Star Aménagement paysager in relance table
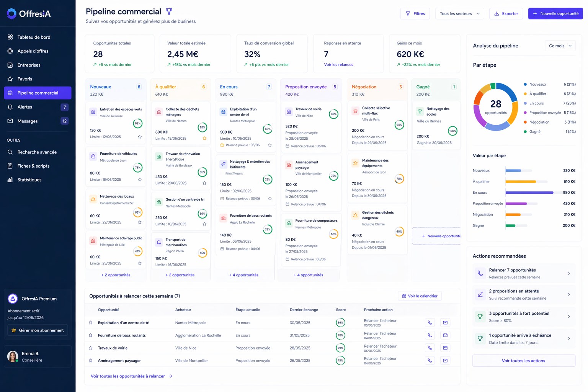Screen dimensions: 588x392 click(91, 361)
